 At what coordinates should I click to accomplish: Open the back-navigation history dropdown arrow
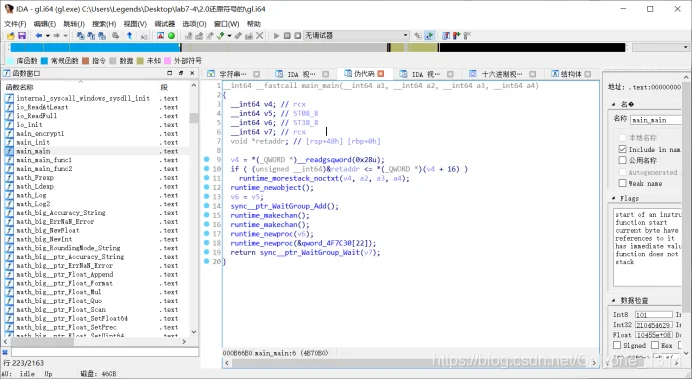tap(47, 36)
